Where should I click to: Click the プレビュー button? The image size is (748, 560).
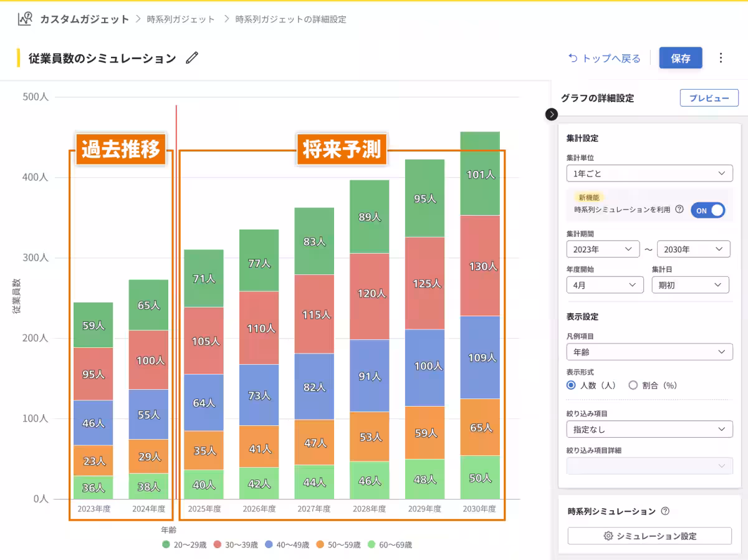709,98
